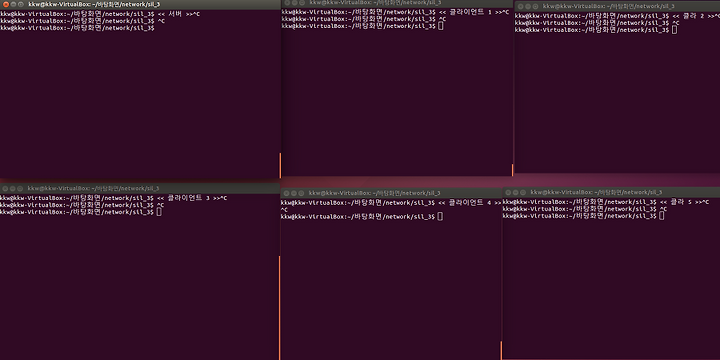Screen dimensions: 720x360
Task: Click the orange scrollbar thumb in 클라이언트 3 terminal
Action: pos(279,308)
